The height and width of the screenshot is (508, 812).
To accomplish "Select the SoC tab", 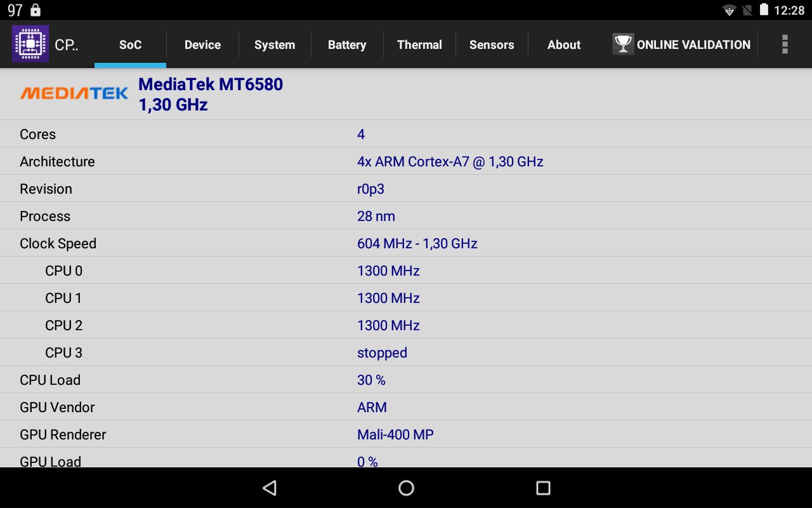I will (x=130, y=45).
